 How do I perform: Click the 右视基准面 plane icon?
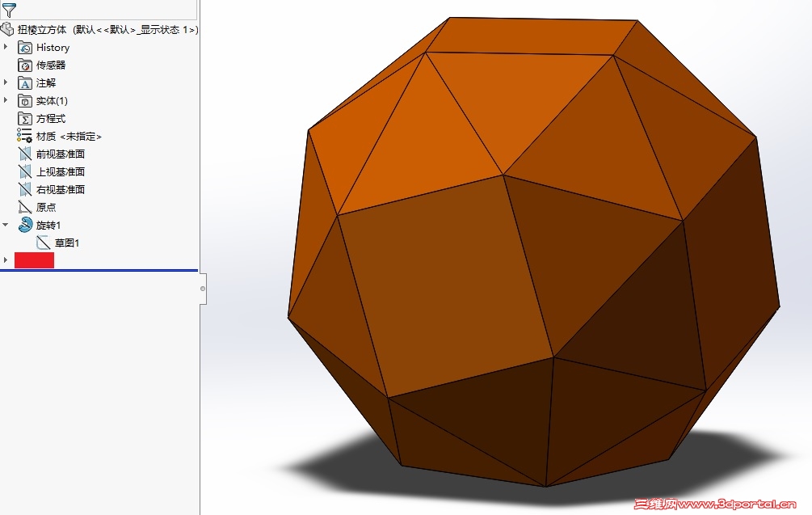coord(25,189)
